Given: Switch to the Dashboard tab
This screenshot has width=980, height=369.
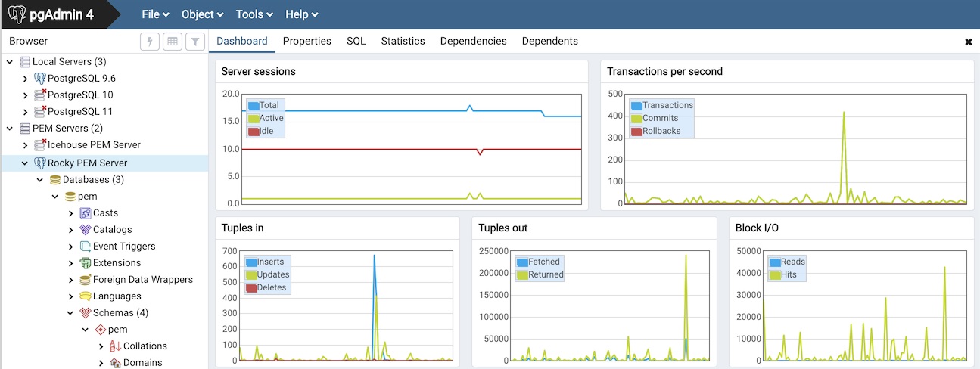Looking at the screenshot, I should [242, 42].
